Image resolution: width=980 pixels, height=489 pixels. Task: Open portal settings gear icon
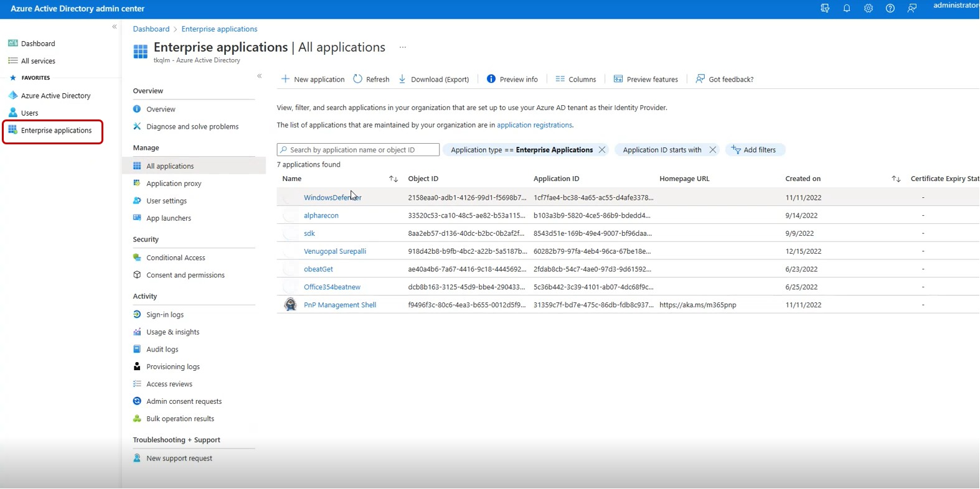[x=869, y=9]
